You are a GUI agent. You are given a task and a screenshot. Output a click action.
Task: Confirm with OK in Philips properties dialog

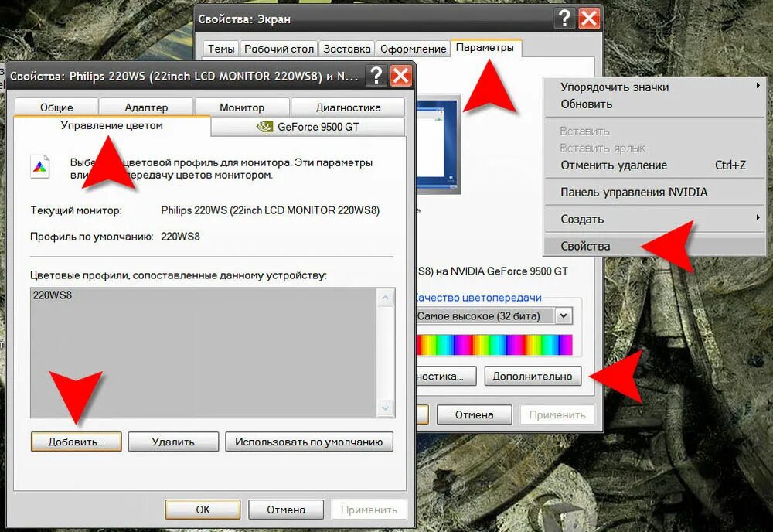click(x=203, y=510)
